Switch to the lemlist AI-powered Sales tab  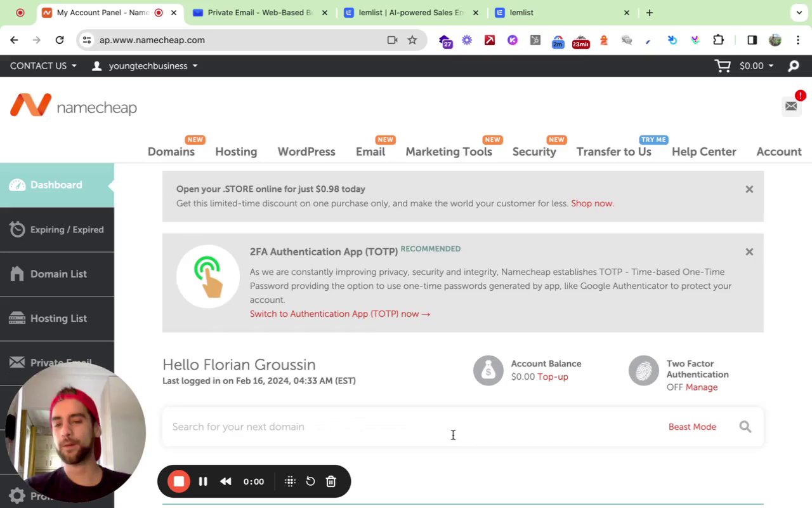point(411,13)
